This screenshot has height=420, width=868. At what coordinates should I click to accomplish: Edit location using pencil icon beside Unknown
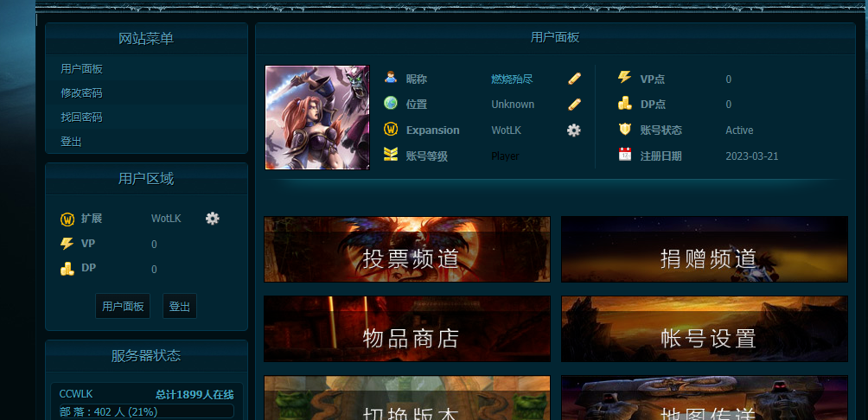click(574, 104)
